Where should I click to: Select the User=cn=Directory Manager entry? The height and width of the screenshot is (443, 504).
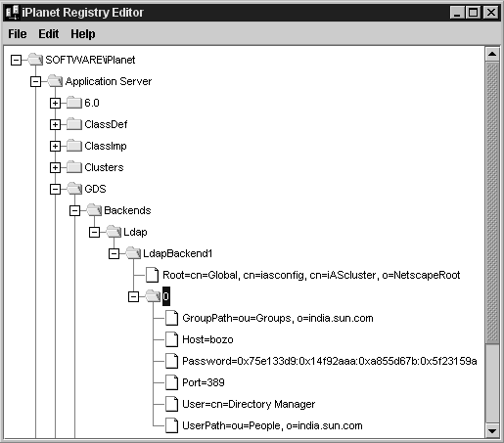[249, 404]
